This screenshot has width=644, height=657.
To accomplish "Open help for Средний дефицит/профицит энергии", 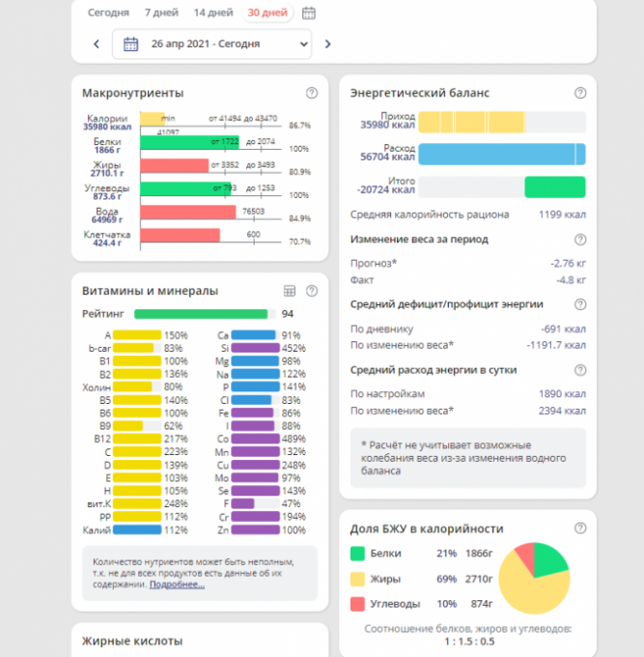I will pos(580,304).
